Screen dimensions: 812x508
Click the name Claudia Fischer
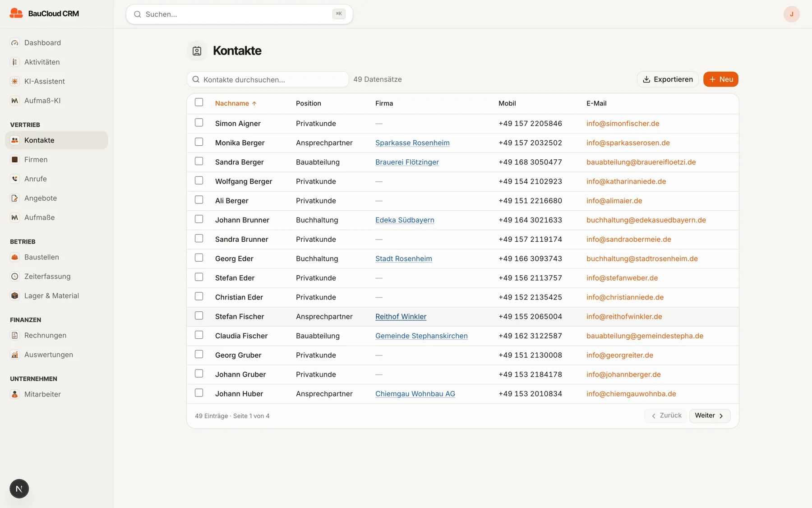(241, 336)
